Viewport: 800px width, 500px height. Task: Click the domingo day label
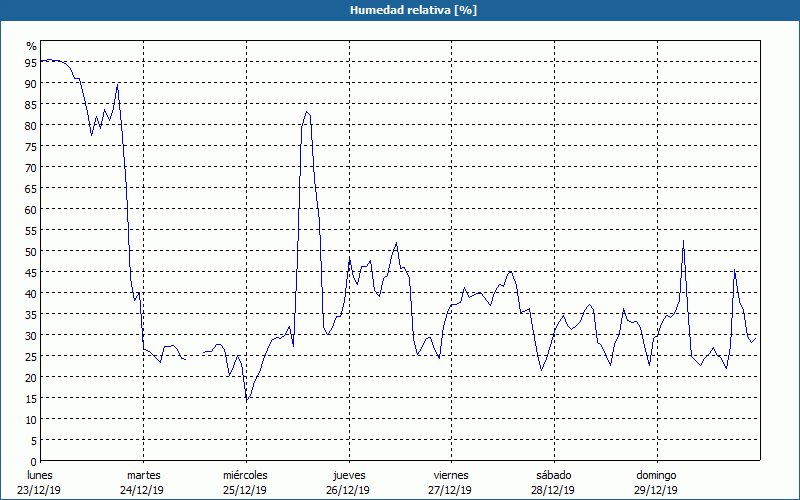tap(657, 475)
